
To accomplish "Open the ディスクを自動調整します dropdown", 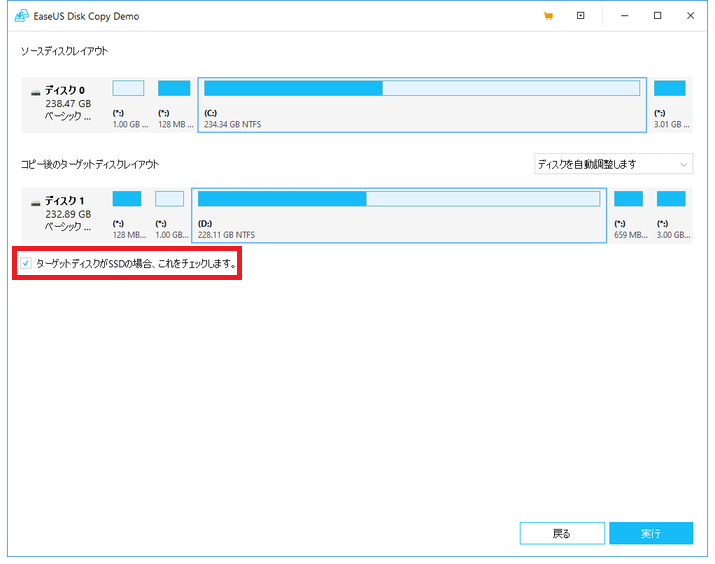I will point(613,164).
